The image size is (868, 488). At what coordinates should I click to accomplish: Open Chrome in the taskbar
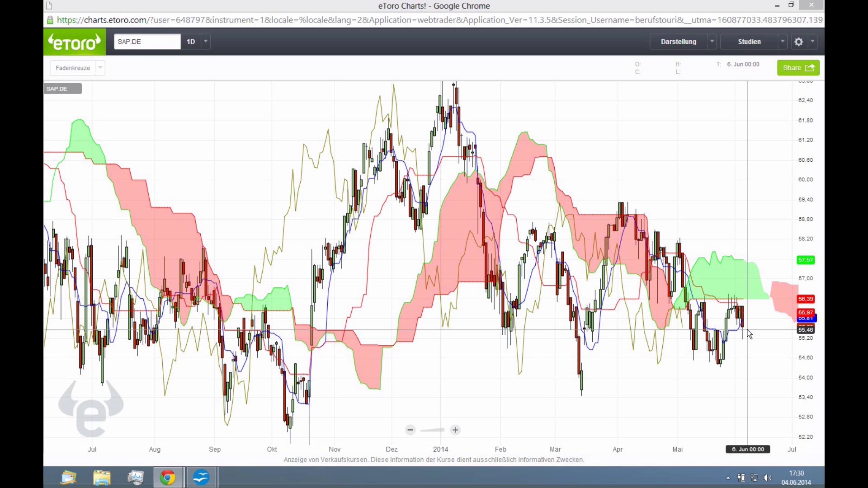[x=168, y=477]
